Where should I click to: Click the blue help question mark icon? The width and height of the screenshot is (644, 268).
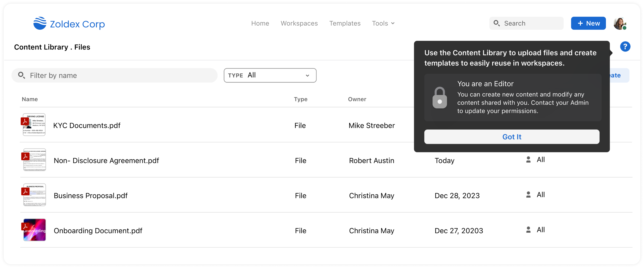(625, 46)
